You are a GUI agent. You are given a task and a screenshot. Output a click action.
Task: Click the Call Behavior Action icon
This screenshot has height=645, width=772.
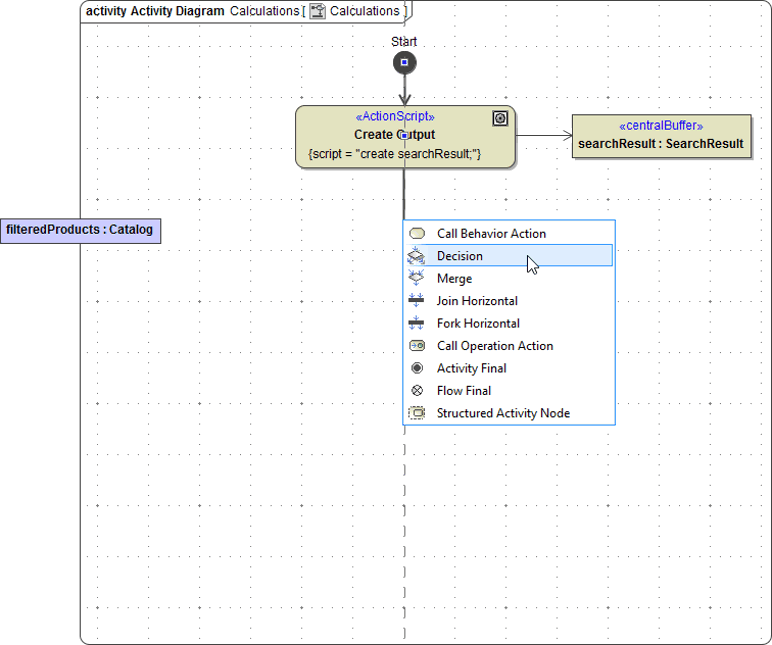[417, 233]
